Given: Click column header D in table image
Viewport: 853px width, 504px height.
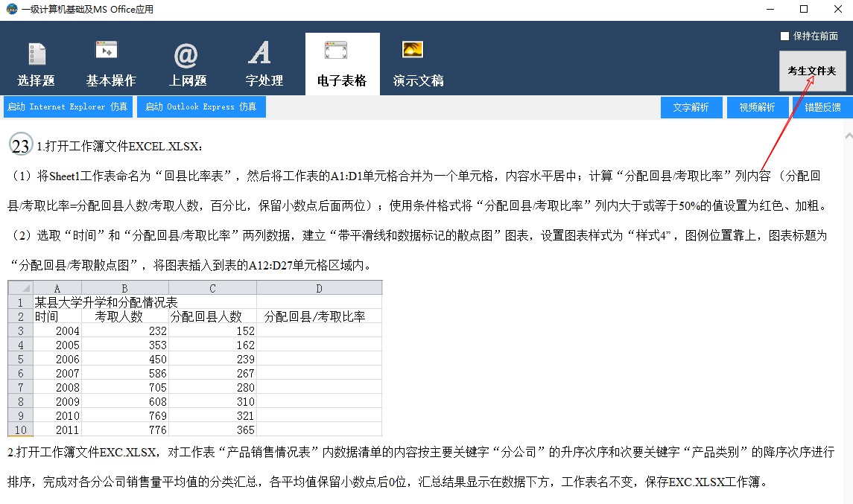Looking at the screenshot, I should [320, 288].
